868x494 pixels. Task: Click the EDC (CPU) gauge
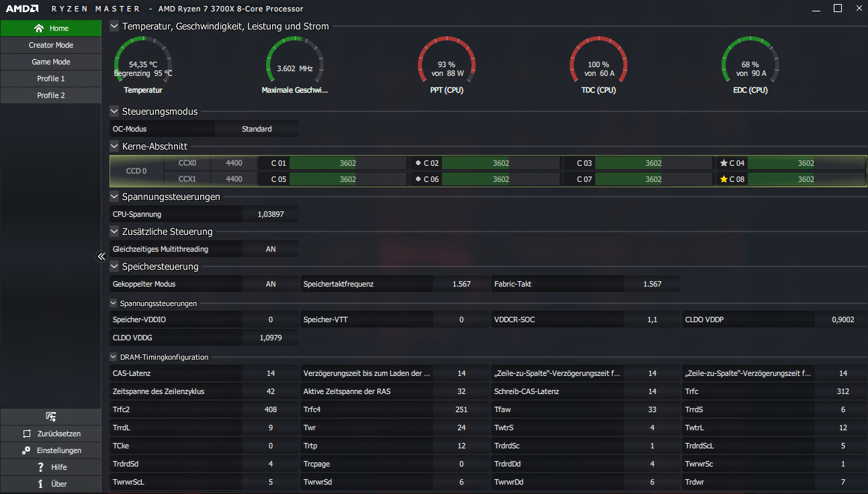tap(750, 61)
